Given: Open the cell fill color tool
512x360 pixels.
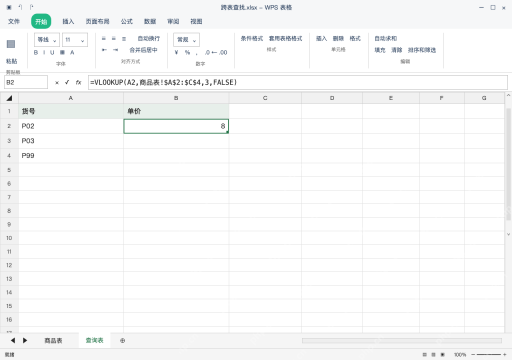Looking at the screenshot, I should [x=62, y=52].
